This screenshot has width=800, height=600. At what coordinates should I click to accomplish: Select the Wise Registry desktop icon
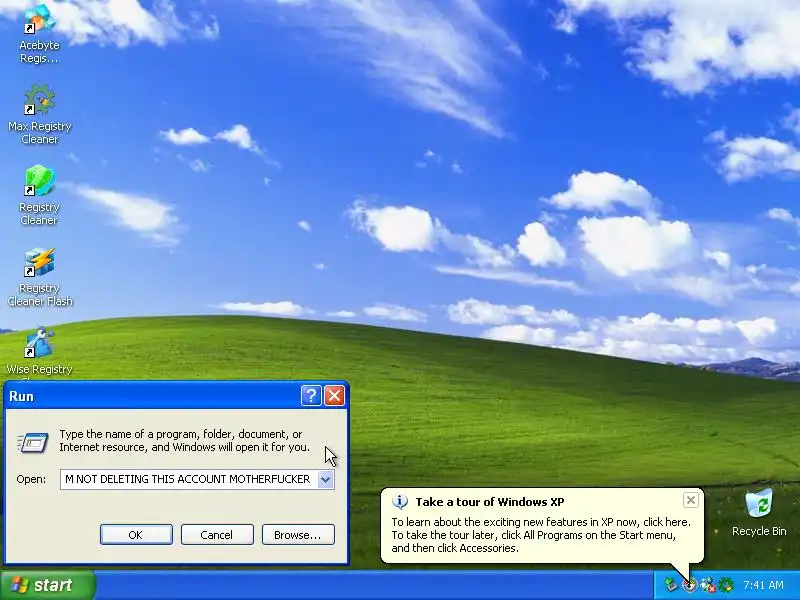click(x=39, y=353)
